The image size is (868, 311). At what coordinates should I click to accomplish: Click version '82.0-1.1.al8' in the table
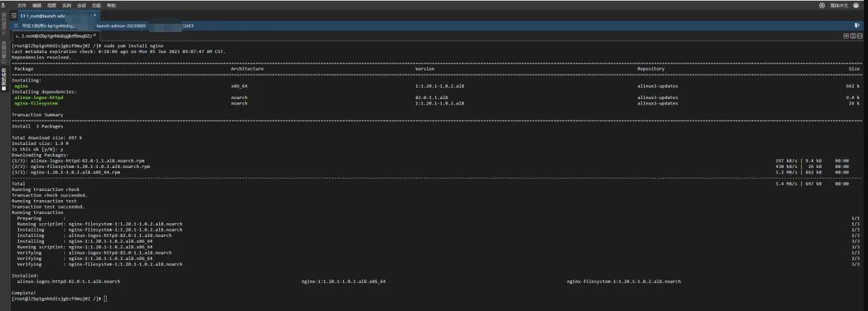[431, 98]
